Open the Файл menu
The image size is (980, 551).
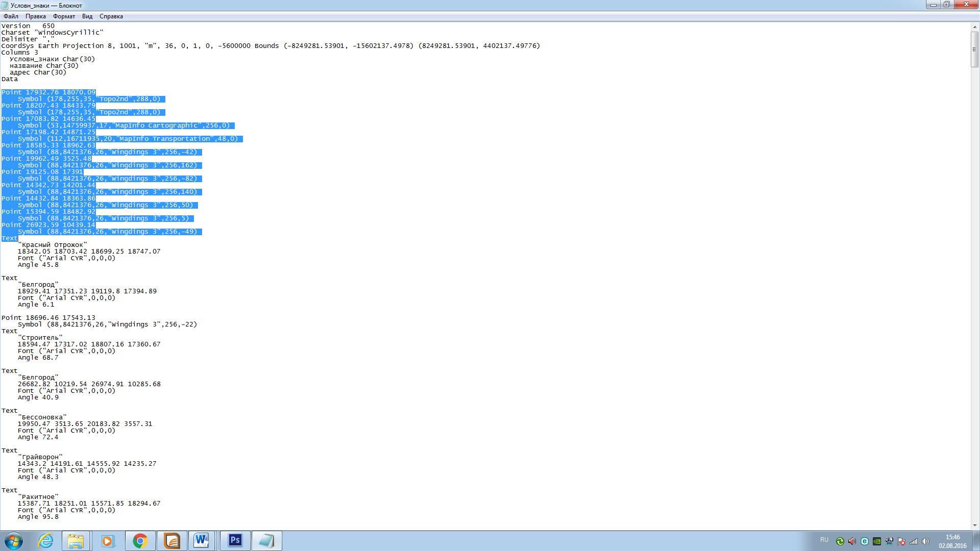click(11, 16)
